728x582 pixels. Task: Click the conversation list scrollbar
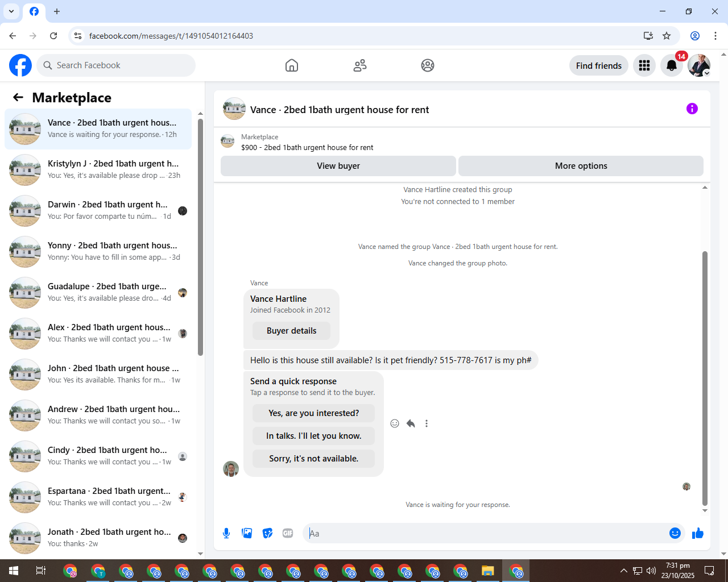click(200, 238)
